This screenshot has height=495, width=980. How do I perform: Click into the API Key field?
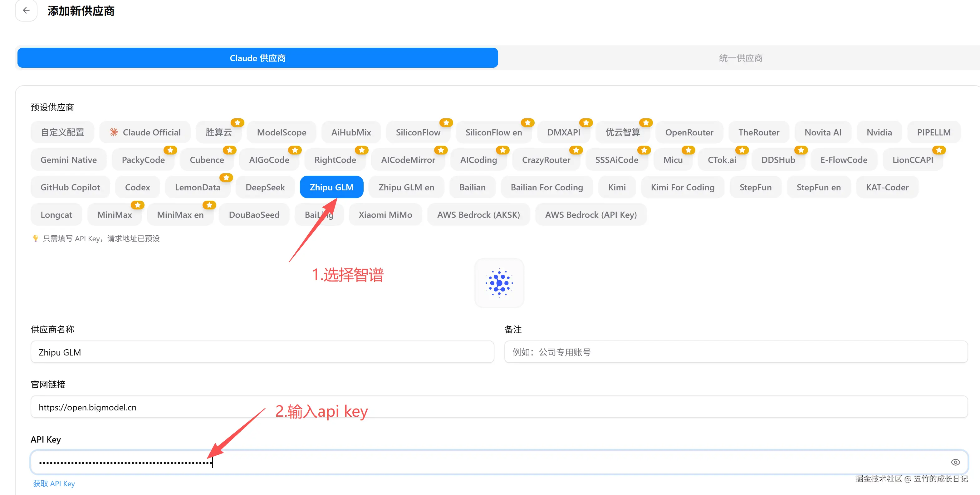(499, 462)
